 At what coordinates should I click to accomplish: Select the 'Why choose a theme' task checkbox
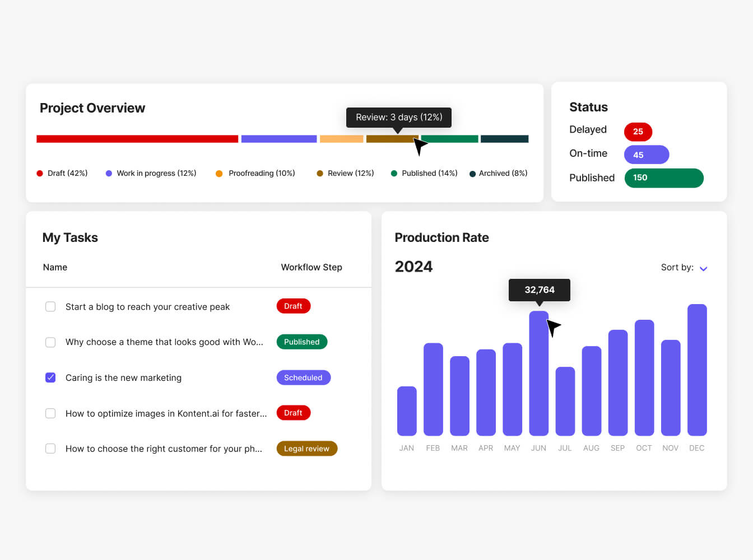pyautogui.click(x=50, y=342)
